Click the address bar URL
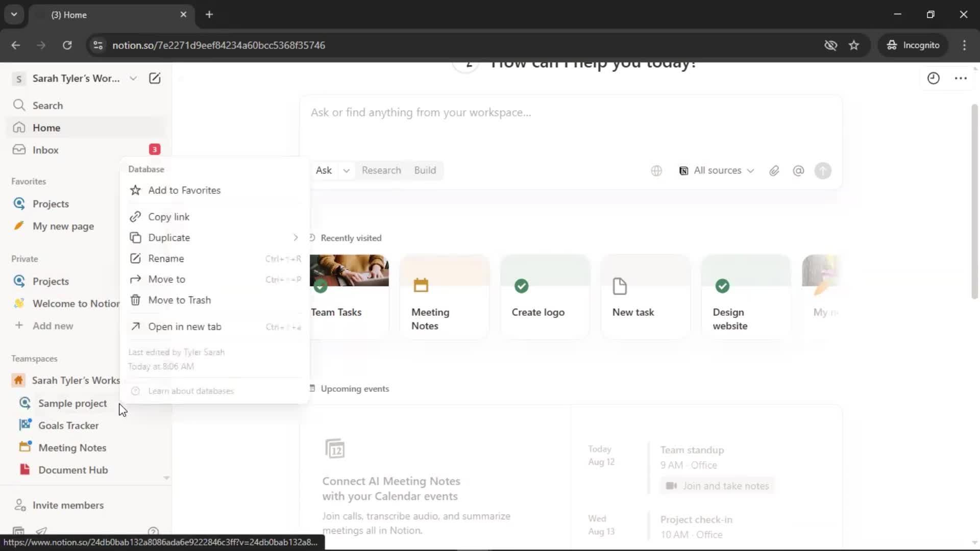 (x=218, y=45)
